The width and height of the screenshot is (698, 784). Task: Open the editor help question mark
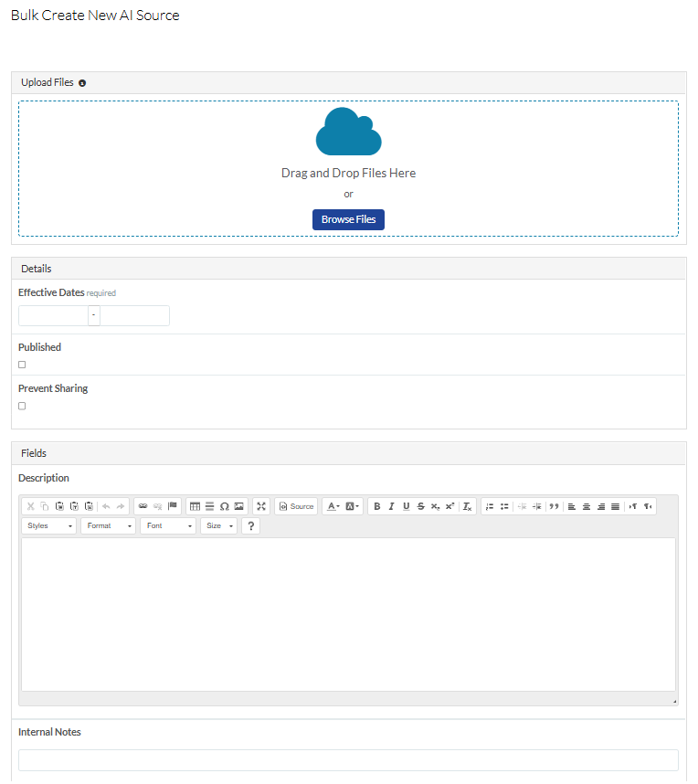click(x=251, y=526)
